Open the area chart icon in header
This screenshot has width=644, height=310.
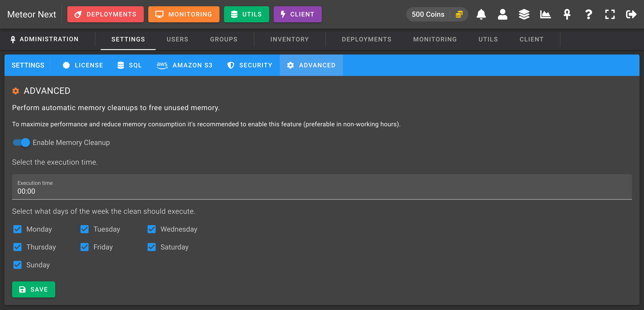[x=545, y=14]
